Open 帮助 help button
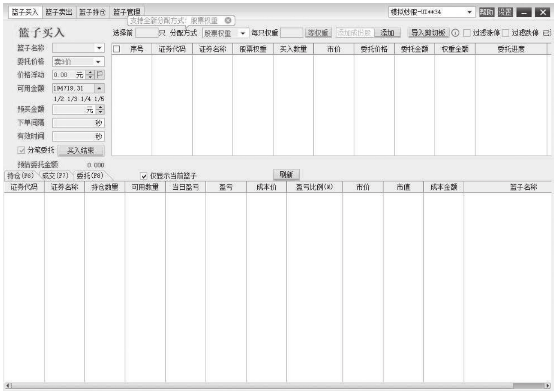 point(486,12)
